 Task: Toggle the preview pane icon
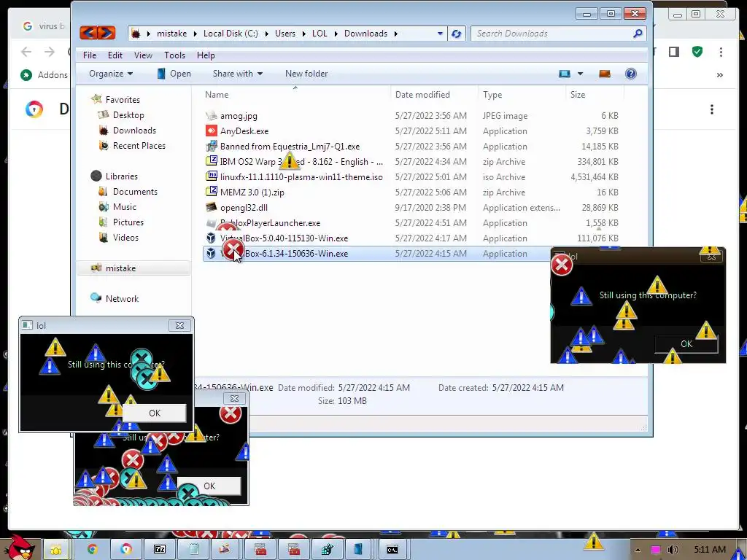[605, 74]
